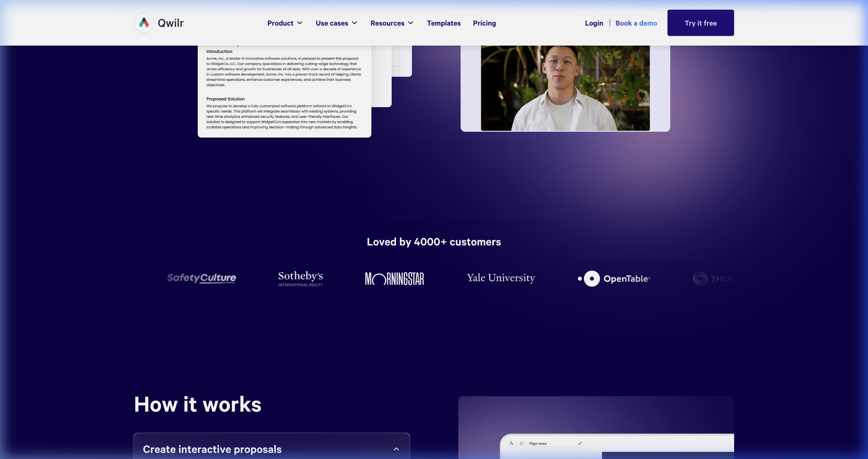Open the Product dropdown menu
This screenshot has width=868, height=459.
285,23
